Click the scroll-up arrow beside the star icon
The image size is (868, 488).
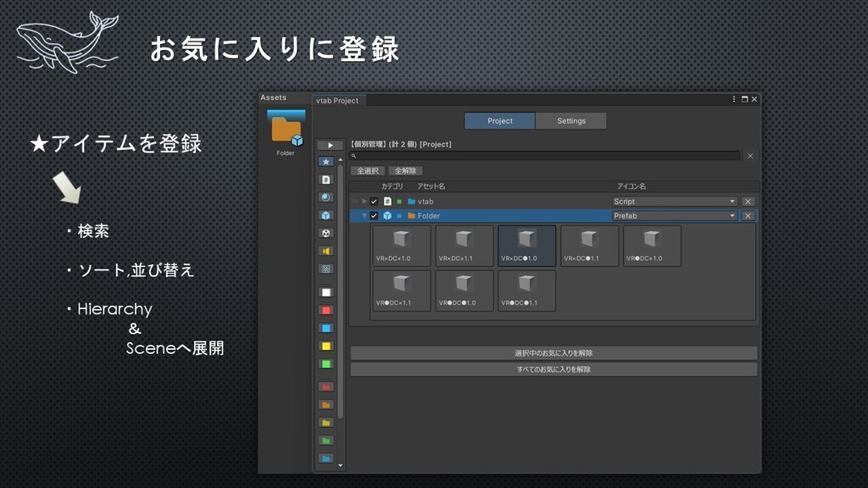pyautogui.click(x=341, y=160)
